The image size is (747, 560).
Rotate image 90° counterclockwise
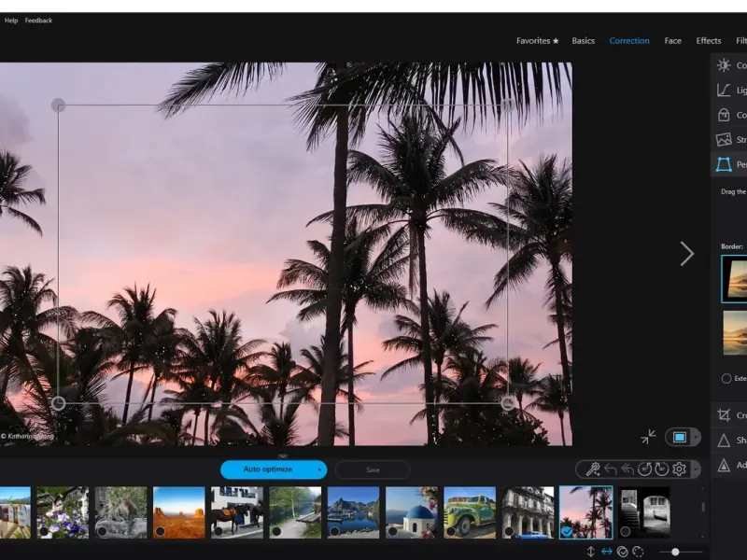(644, 469)
